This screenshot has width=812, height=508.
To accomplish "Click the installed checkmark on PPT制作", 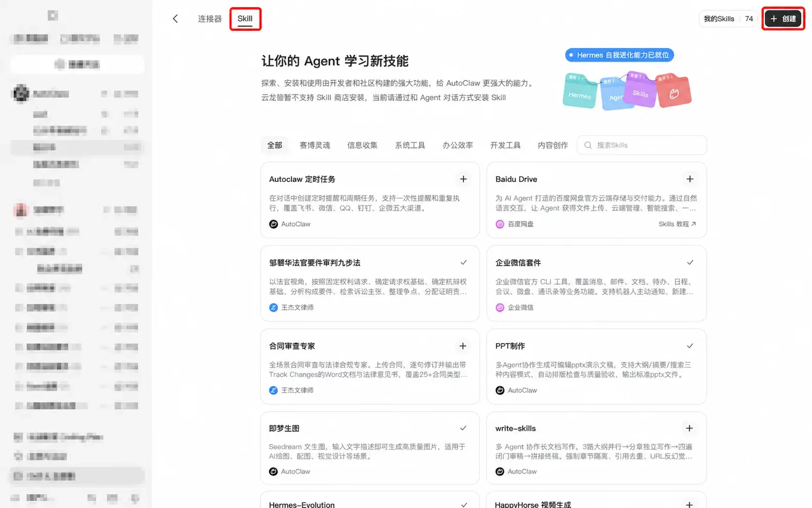I will point(690,346).
